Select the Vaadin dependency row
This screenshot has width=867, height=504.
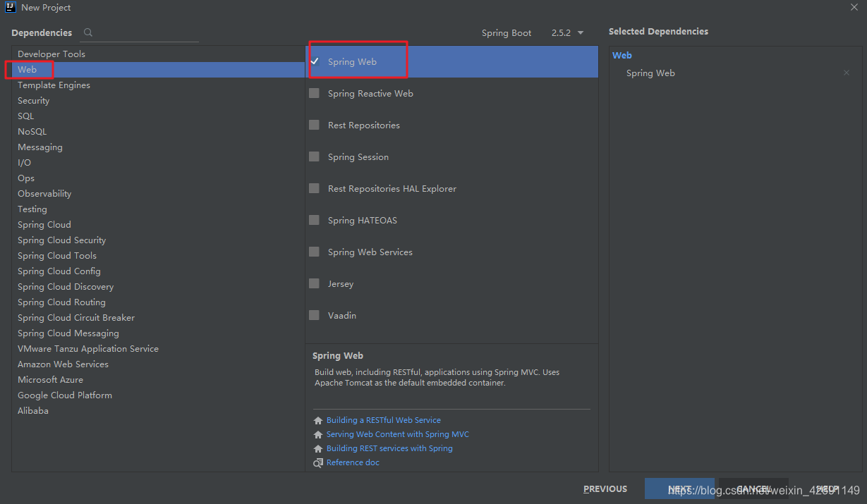[x=451, y=315]
